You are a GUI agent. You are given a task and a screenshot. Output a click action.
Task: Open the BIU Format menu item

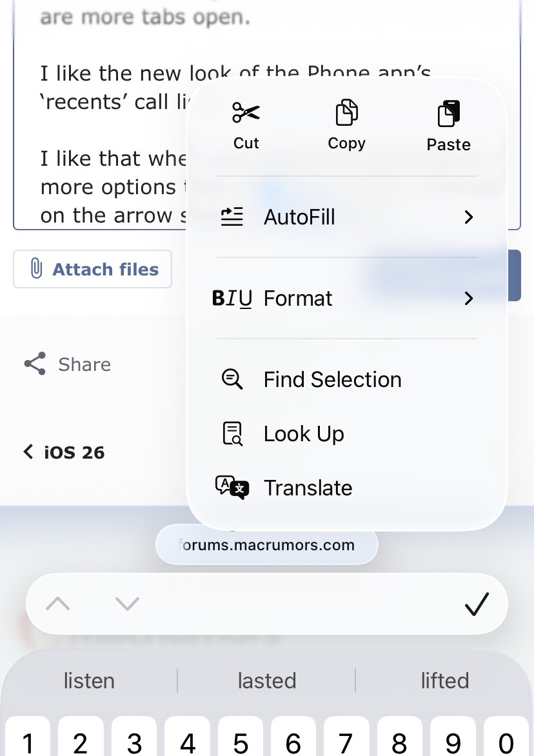click(x=298, y=299)
